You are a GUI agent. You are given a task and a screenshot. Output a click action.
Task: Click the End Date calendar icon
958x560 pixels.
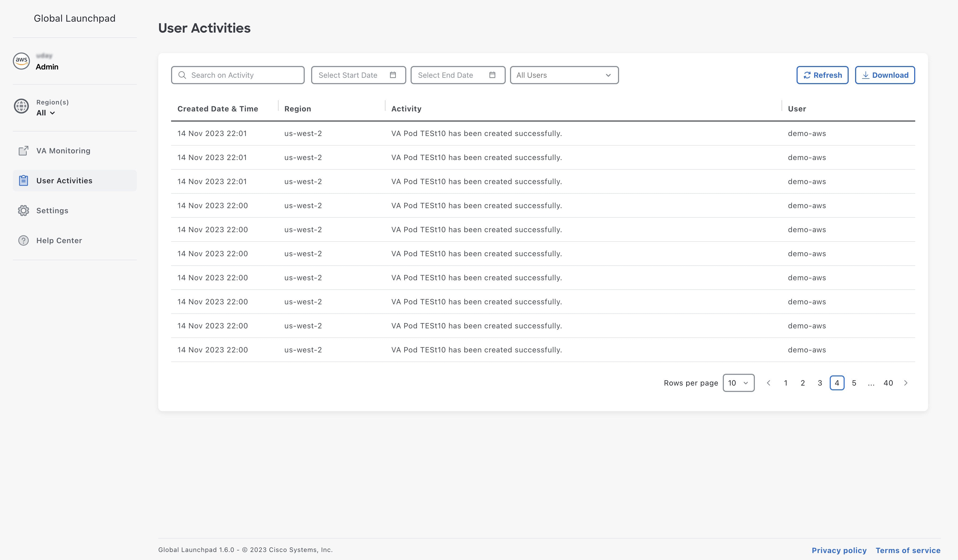tap(492, 75)
